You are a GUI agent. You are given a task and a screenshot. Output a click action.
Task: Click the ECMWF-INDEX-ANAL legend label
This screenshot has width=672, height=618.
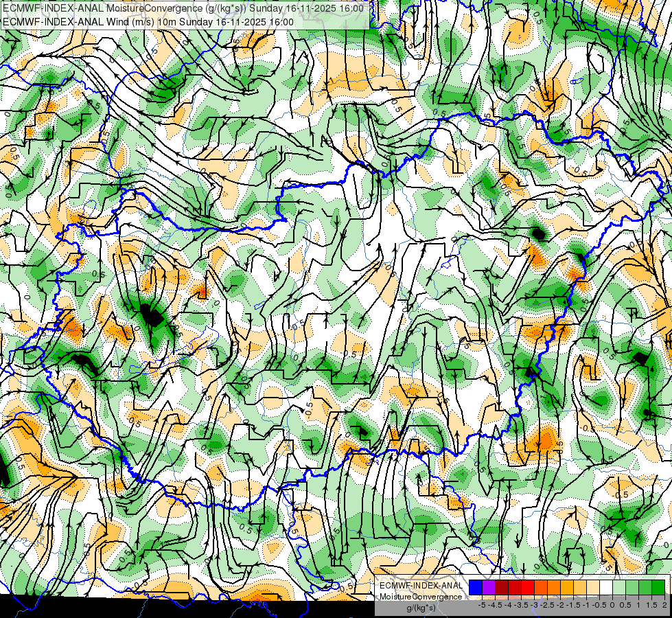(421, 586)
